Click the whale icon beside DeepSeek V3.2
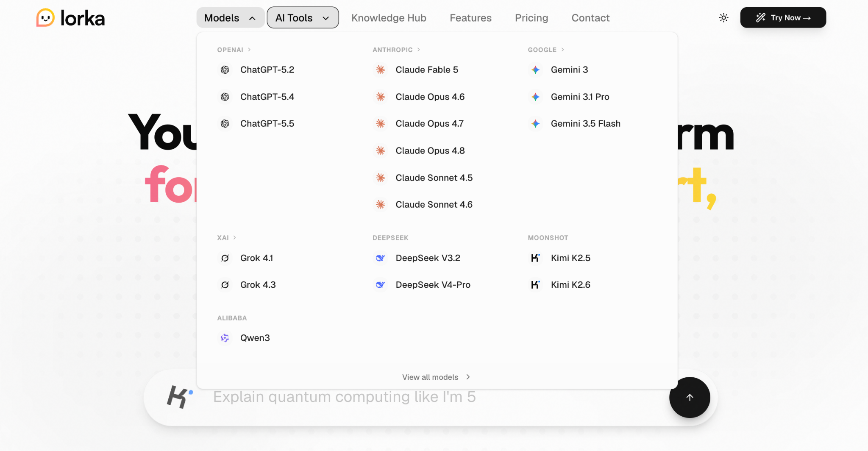The height and width of the screenshot is (451, 868). [x=381, y=258]
